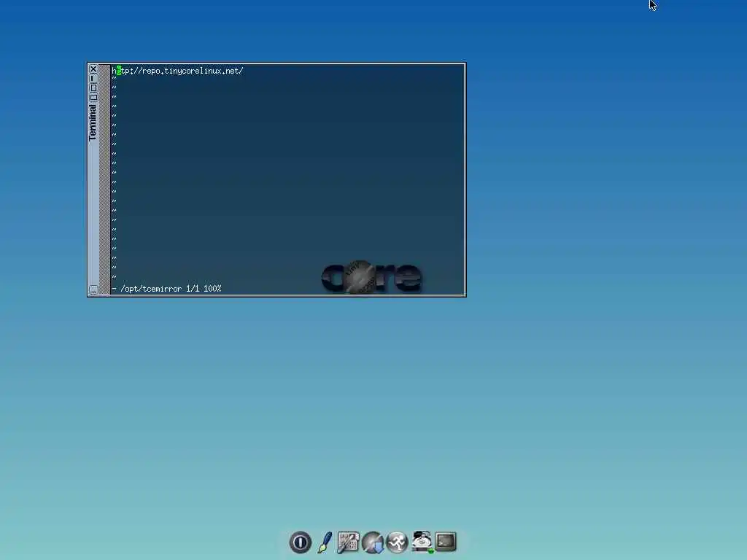Launch the Editor pen icon in dock
This screenshot has height=560, width=747.
click(x=325, y=542)
